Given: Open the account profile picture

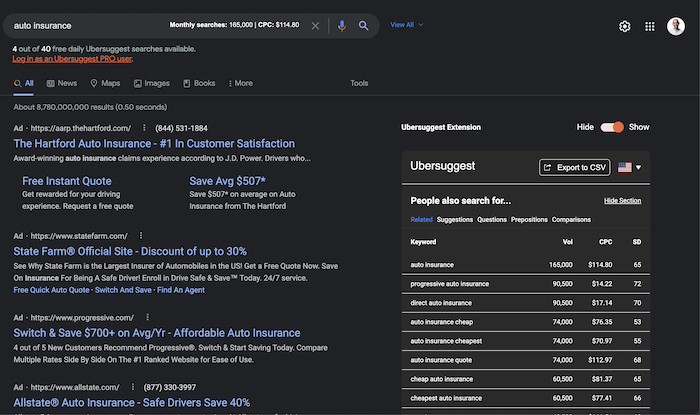Looking at the screenshot, I should pos(676,26).
